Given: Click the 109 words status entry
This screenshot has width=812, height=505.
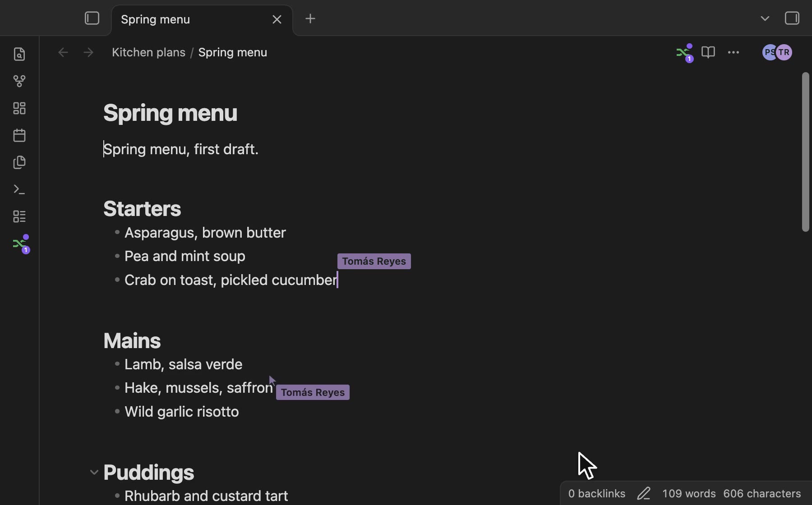Looking at the screenshot, I should tap(689, 493).
